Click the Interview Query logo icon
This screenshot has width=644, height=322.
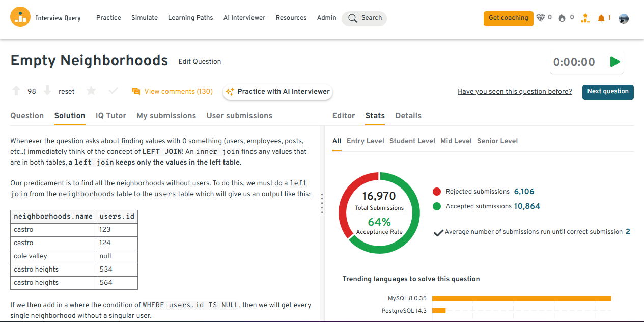tap(20, 17)
